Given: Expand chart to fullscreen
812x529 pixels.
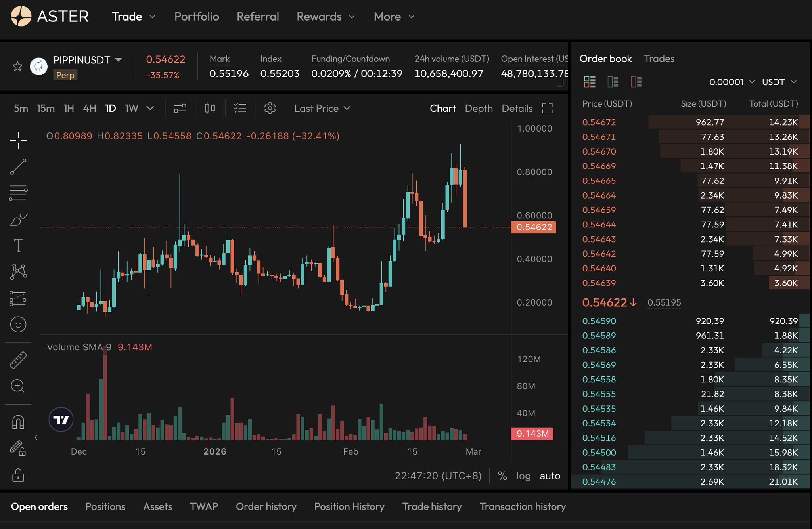Looking at the screenshot, I should point(547,108).
